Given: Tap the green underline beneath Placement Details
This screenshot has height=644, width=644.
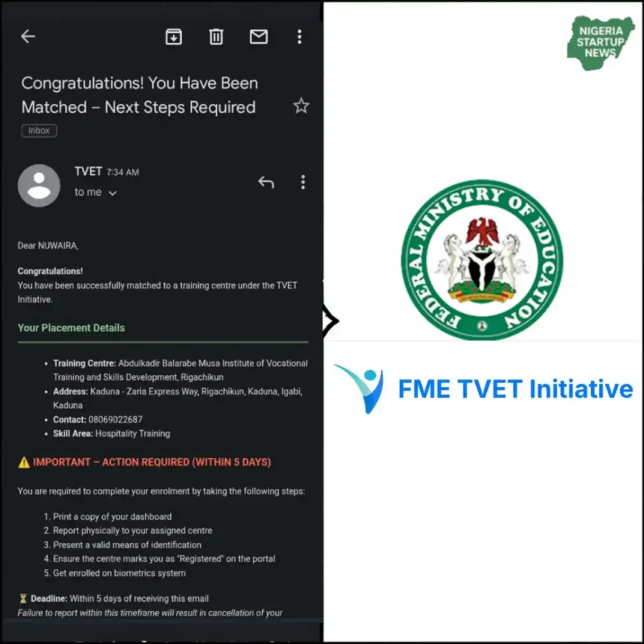Looking at the screenshot, I should point(163,341).
